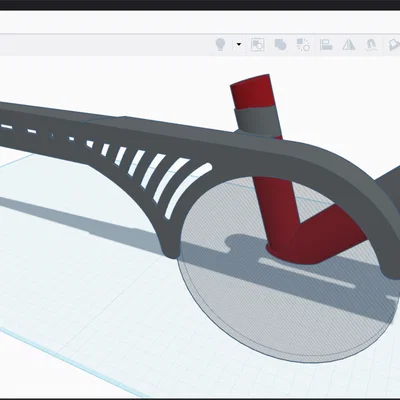This screenshot has height=400, width=400.
Task: Select the Align tool icon
Action: (326, 44)
